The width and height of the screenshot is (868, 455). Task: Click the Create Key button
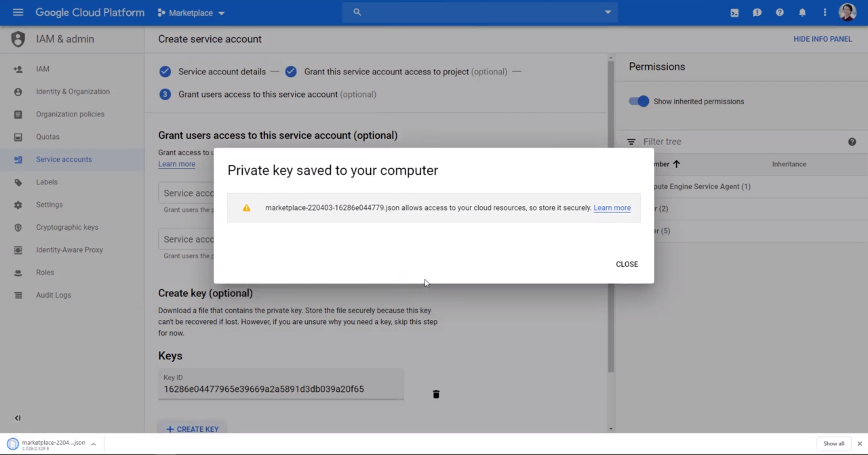point(192,429)
